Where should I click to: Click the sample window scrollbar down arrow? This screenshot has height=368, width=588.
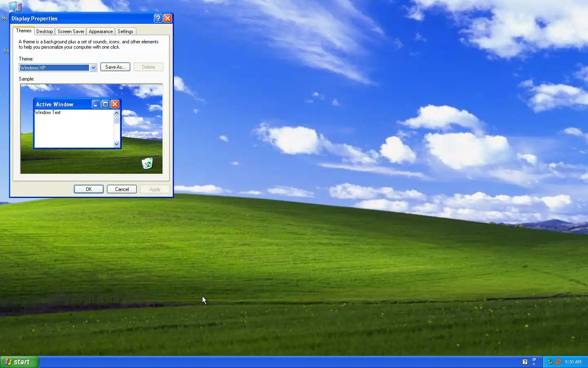coord(117,144)
